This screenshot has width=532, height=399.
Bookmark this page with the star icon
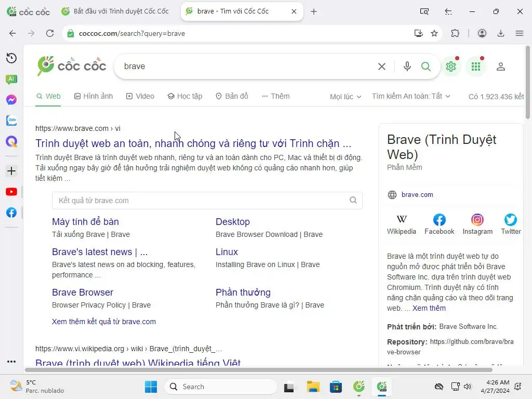click(434, 33)
